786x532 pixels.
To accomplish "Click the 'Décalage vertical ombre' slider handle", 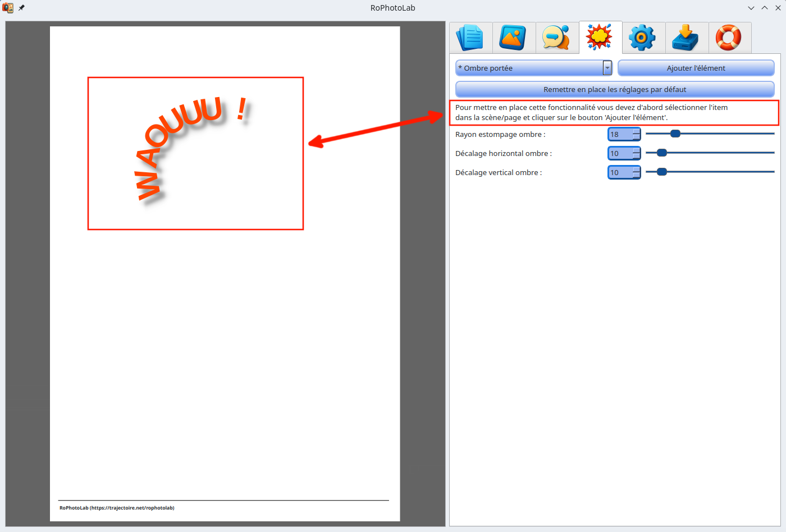I will [662, 172].
